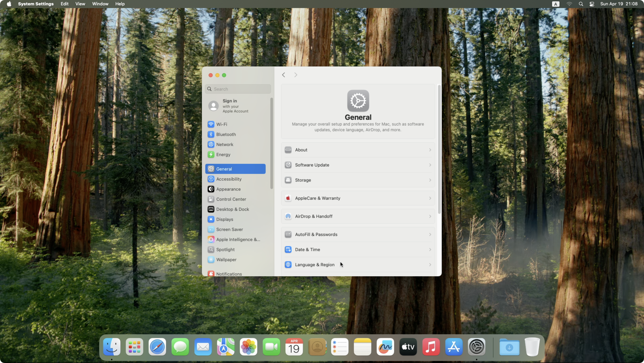Open Control Center settings
The height and width of the screenshot is (363, 644).
pyautogui.click(x=235, y=199)
